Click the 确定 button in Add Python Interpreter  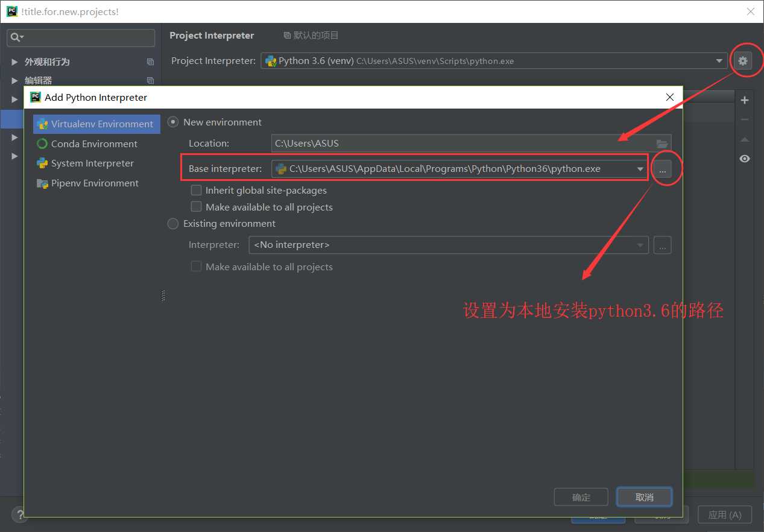[581, 497]
